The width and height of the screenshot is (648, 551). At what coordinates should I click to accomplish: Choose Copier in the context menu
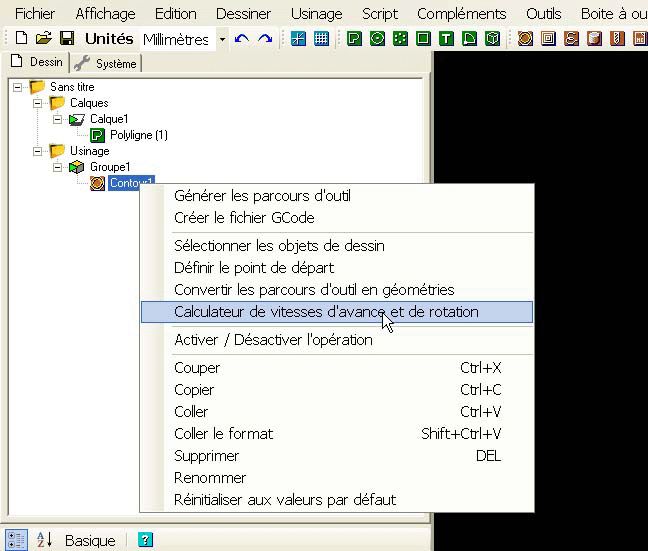pos(337,389)
